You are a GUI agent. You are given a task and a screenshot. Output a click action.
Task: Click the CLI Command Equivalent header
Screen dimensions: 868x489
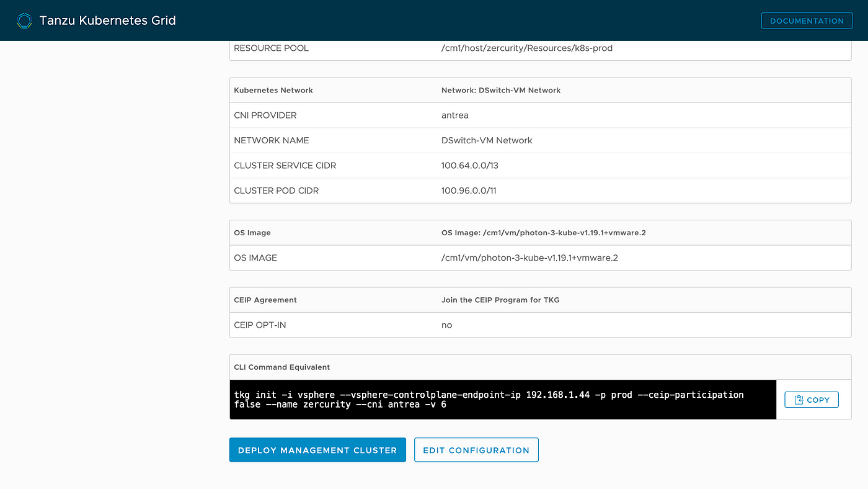pyautogui.click(x=282, y=367)
